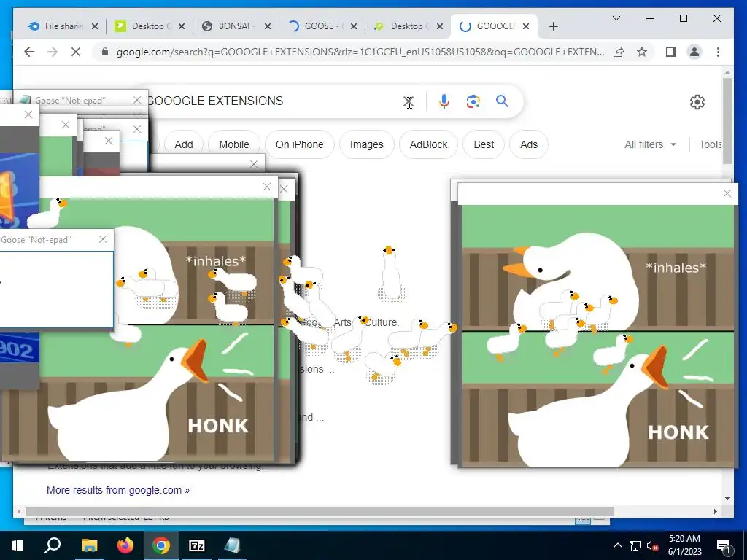The height and width of the screenshot is (560, 747).
Task: Start voice search with the microphone
Action: 444,101
